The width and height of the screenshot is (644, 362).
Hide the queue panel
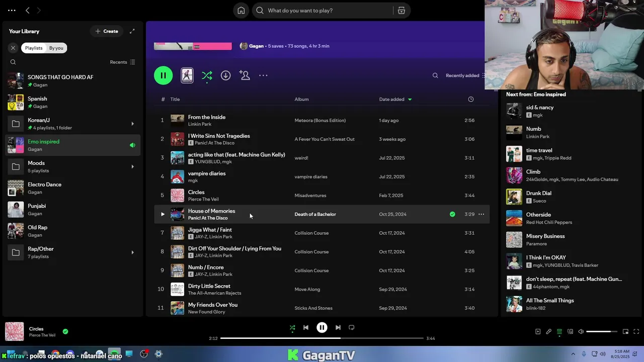click(559, 332)
